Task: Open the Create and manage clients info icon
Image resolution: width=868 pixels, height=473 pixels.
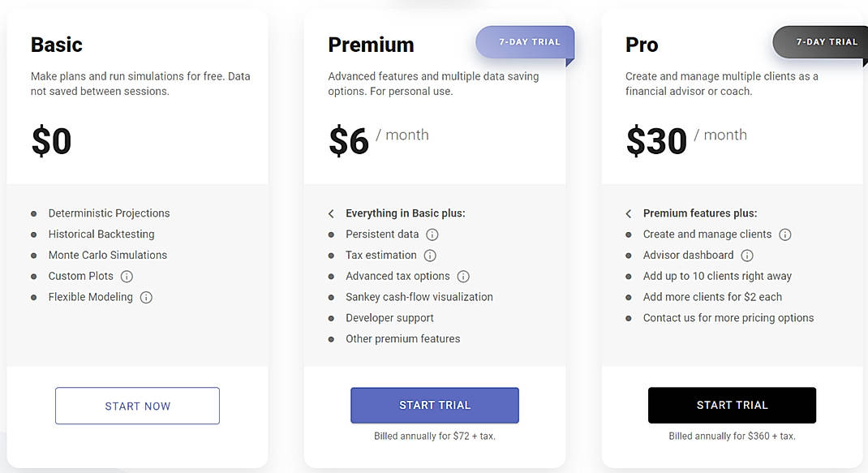Action: tap(784, 234)
